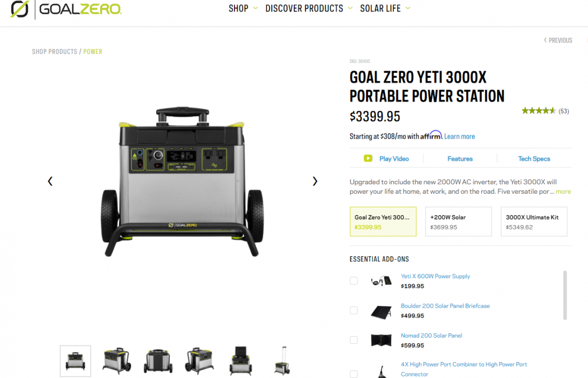588x378 pixels.
Task: Click the Goal Zero logo icon
Action: [19, 8]
